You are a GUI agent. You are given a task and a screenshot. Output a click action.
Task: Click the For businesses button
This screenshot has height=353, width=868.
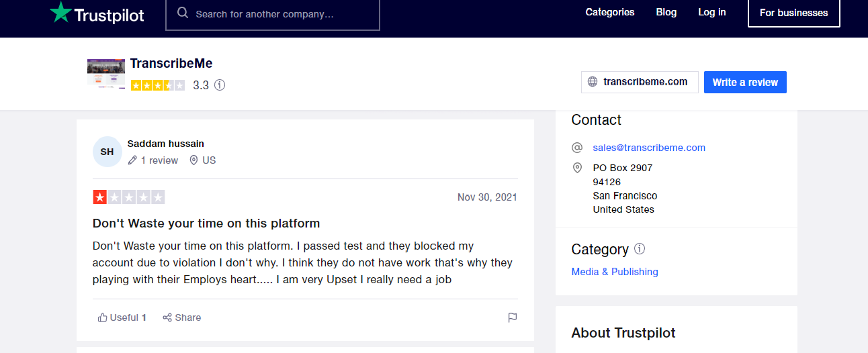tap(794, 13)
